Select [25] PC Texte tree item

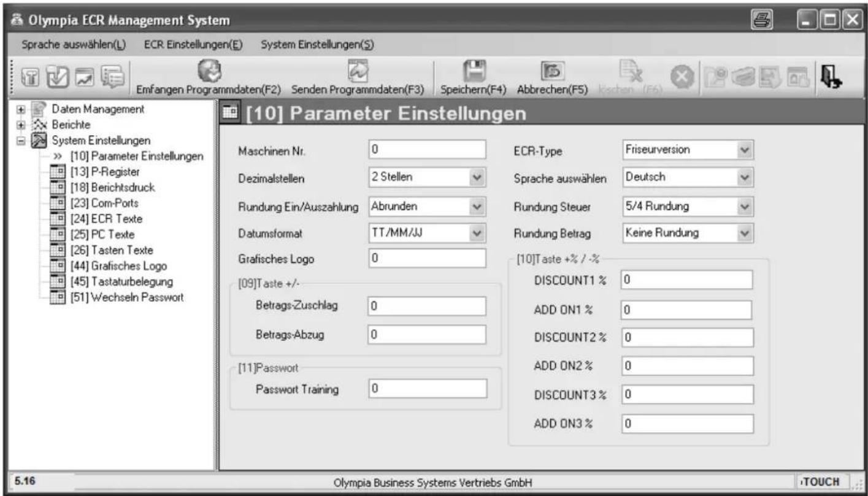(102, 234)
